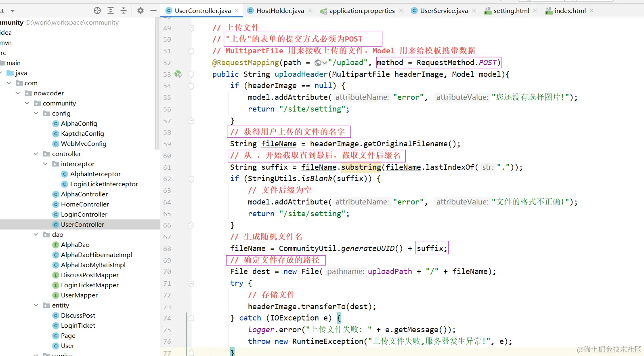Close the HostHolder.java tab
This screenshot has width=644, height=356.
(x=310, y=11)
